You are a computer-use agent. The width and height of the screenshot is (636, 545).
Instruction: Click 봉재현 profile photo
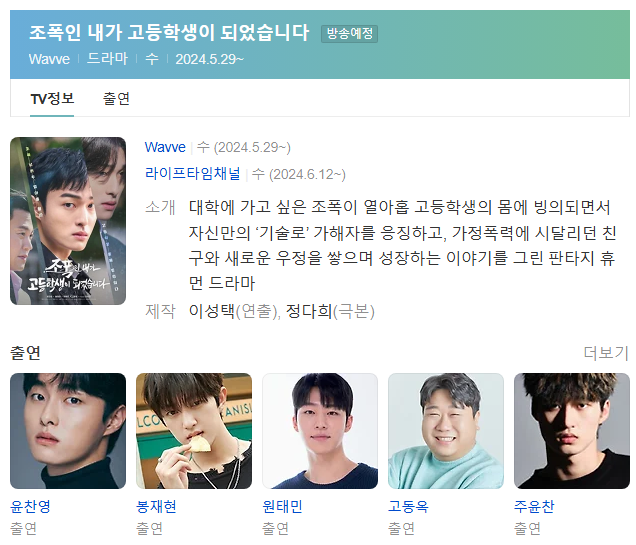[x=194, y=431]
